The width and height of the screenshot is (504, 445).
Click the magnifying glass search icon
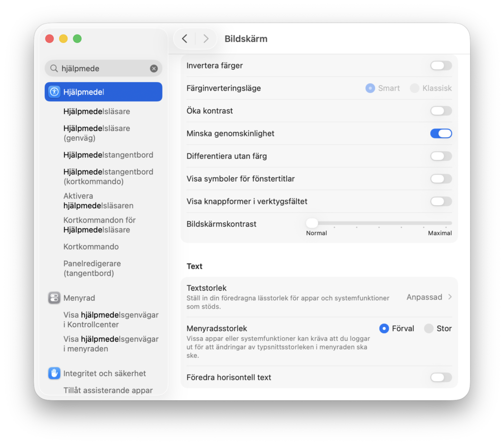54,68
